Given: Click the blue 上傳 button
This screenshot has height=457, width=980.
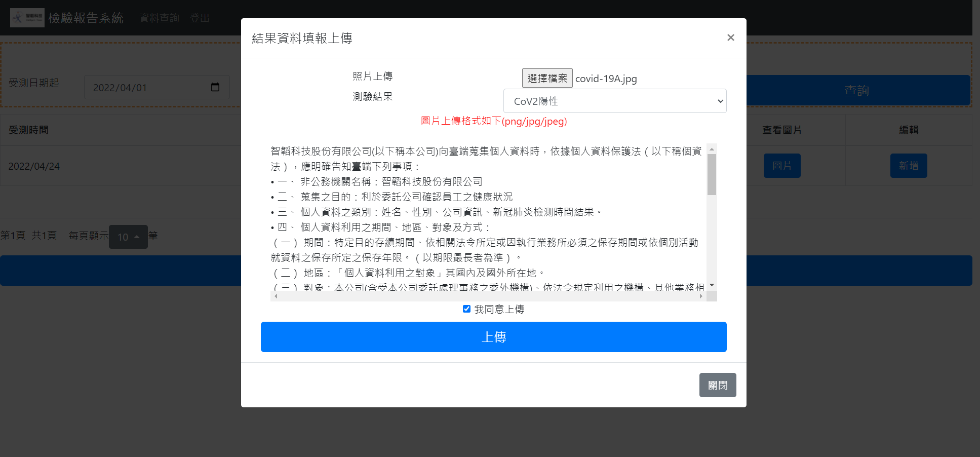Looking at the screenshot, I should [x=493, y=336].
